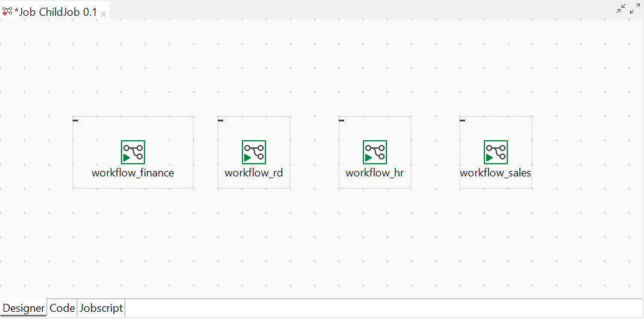Collapse the workflow_finance subjob box
644x319 pixels.
76,120
